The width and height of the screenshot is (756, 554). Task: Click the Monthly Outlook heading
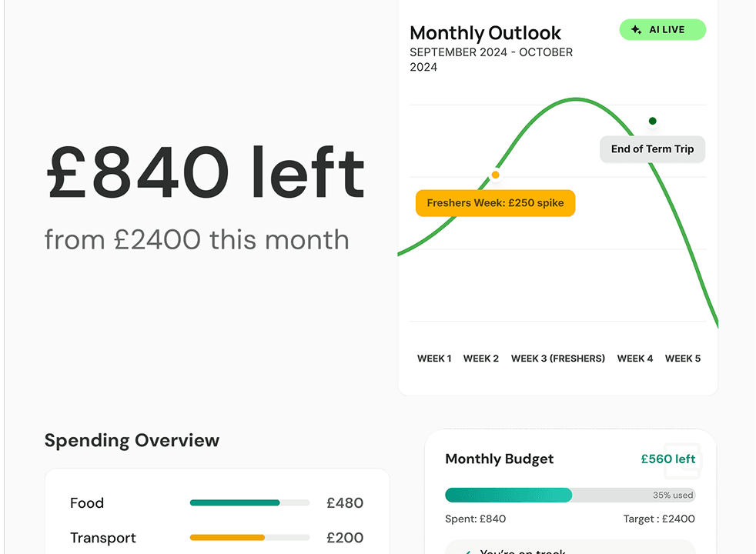coord(486,33)
